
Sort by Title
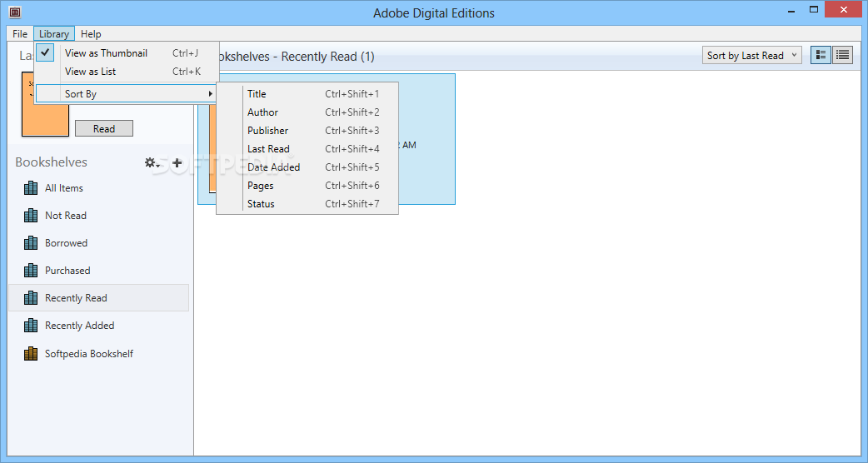307,94
